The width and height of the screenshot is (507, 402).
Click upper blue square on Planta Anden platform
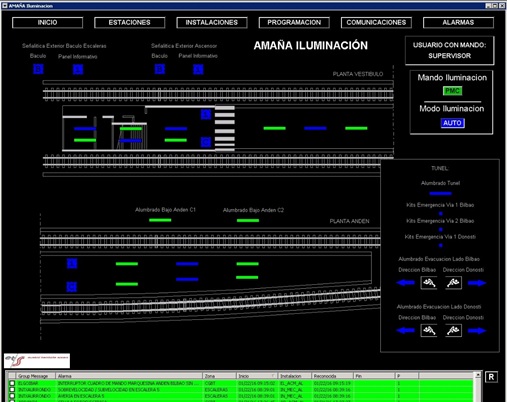tap(72, 263)
